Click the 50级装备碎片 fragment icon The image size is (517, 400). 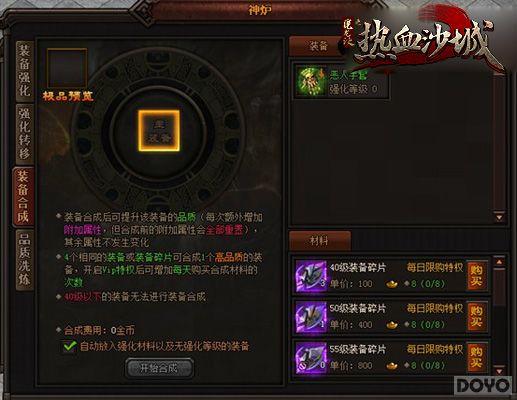311,317
